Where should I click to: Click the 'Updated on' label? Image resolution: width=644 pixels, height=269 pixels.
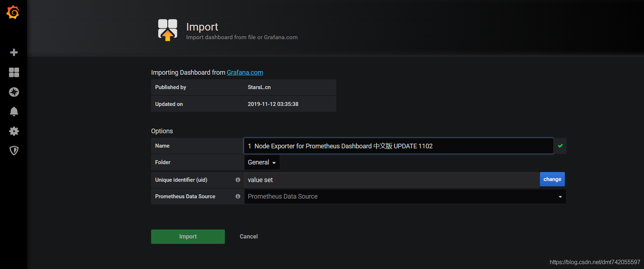169,104
